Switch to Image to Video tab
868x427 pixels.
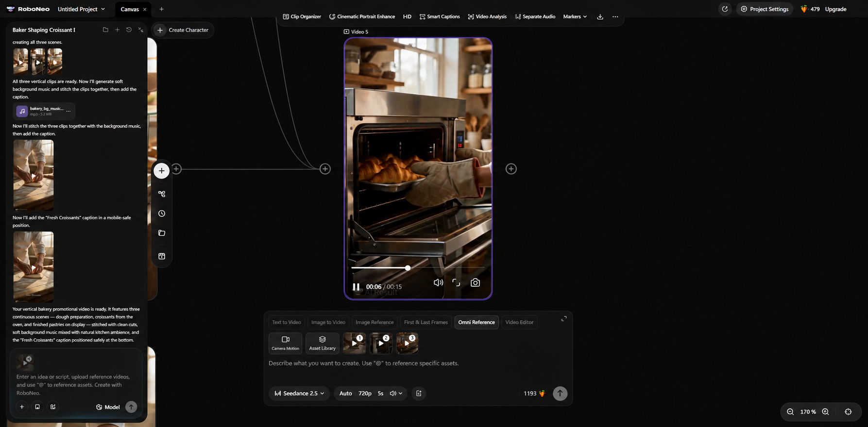click(328, 322)
